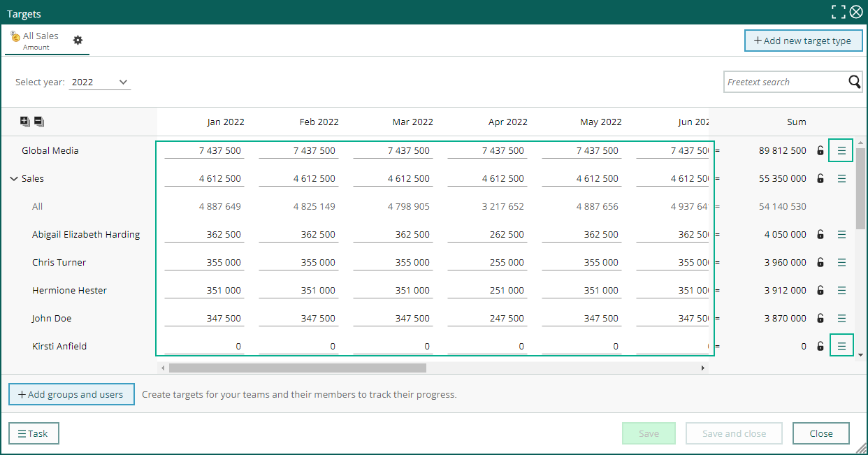The width and height of the screenshot is (868, 455).
Task: Open the row menu for Chris Turner
Action: 841,262
